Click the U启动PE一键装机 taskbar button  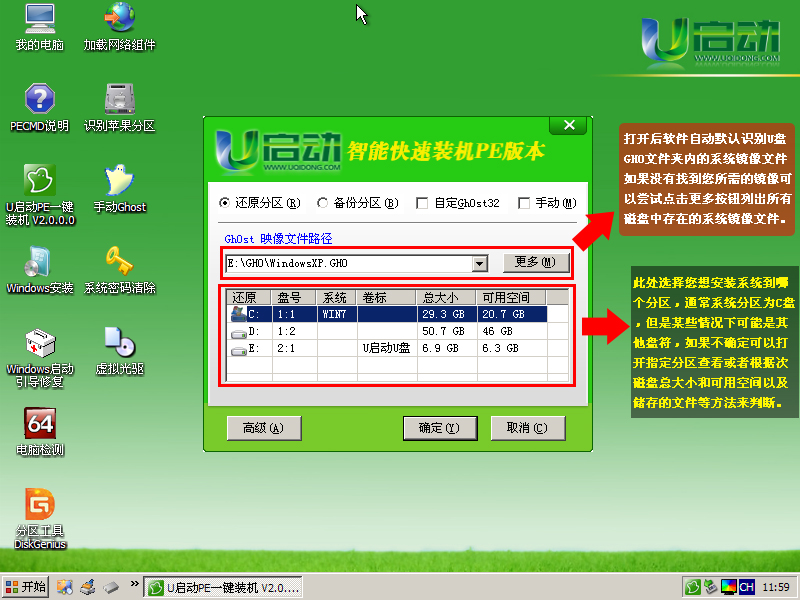(x=224, y=587)
